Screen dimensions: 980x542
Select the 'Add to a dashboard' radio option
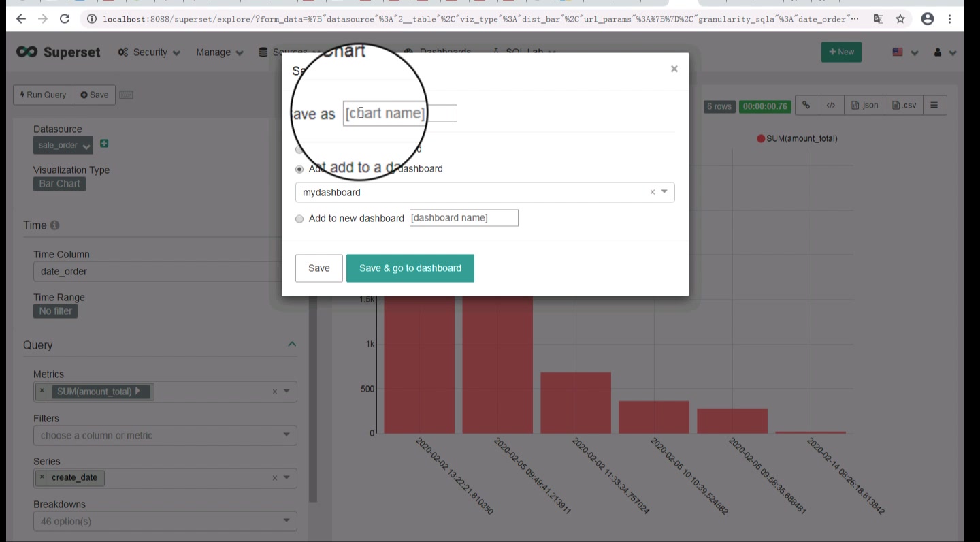299,169
